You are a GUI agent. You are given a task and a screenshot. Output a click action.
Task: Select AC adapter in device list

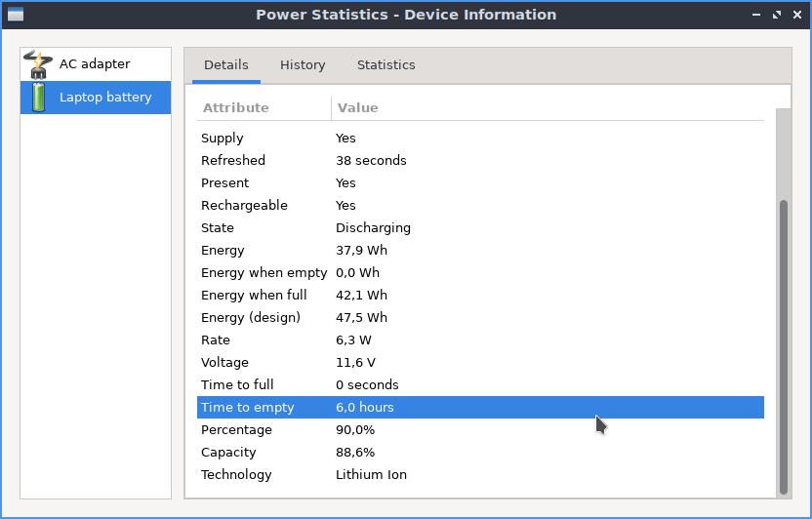96,64
